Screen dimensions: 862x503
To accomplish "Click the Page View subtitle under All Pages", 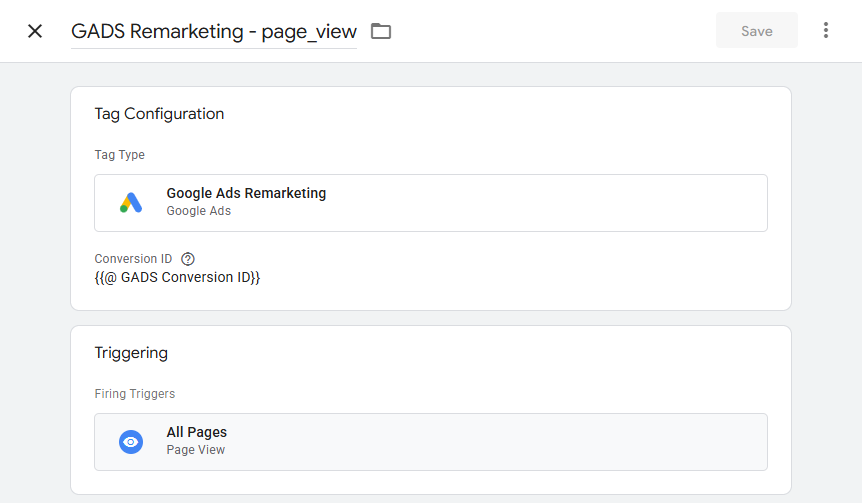I will point(195,450).
